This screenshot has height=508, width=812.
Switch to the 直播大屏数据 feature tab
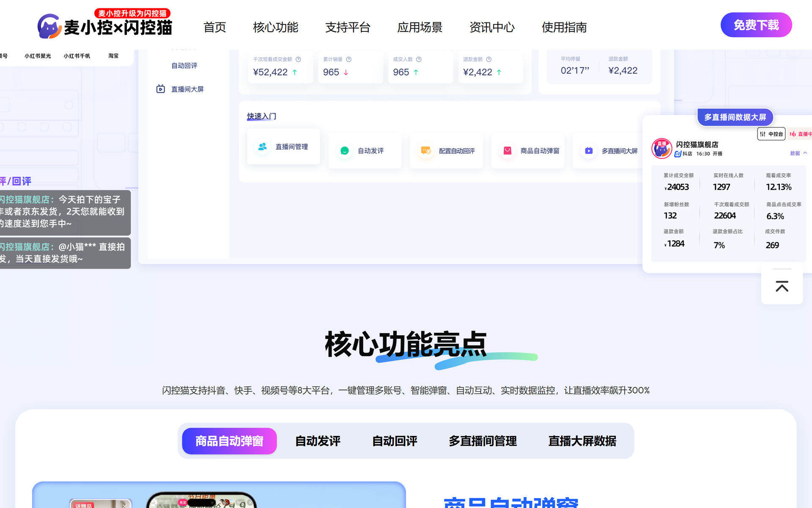click(x=582, y=441)
